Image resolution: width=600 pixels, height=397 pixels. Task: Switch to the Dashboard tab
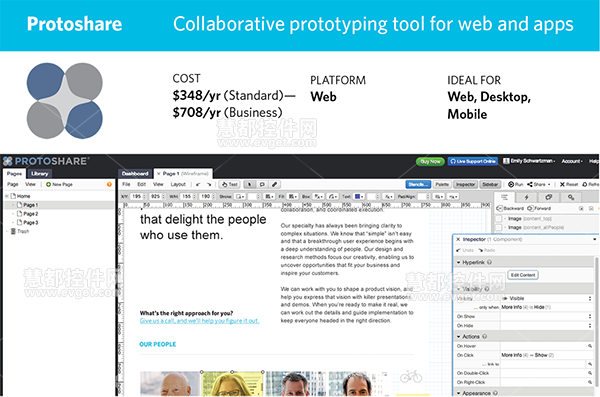point(135,174)
